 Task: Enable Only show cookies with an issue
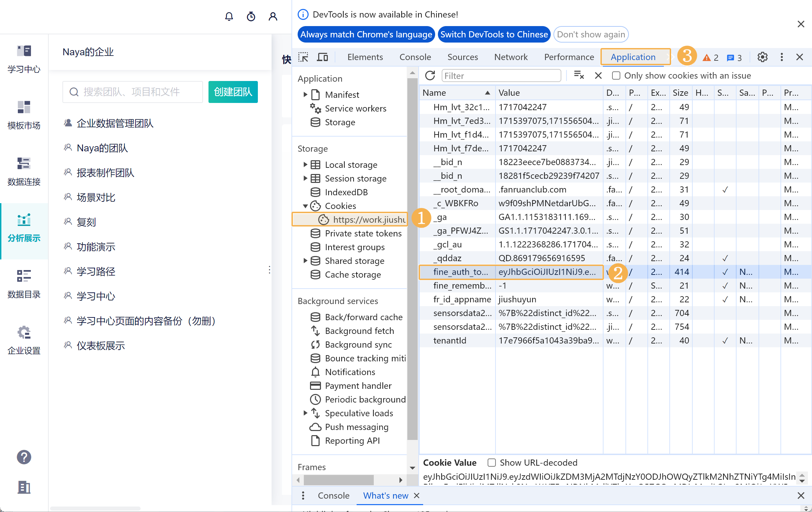click(616, 75)
